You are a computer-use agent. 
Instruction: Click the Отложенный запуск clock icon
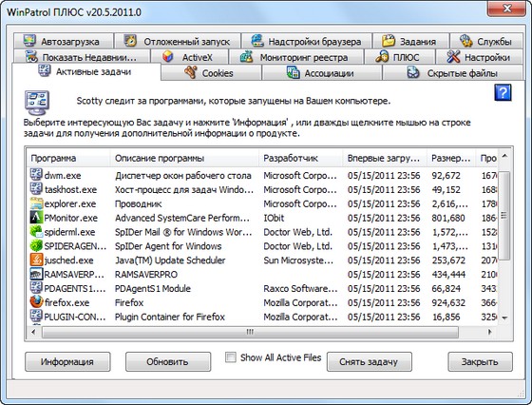pyautogui.click(x=130, y=41)
